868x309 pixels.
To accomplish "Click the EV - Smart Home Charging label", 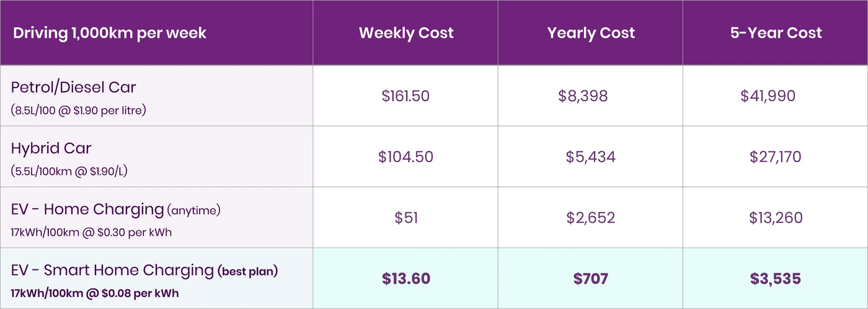I will pos(112,270).
